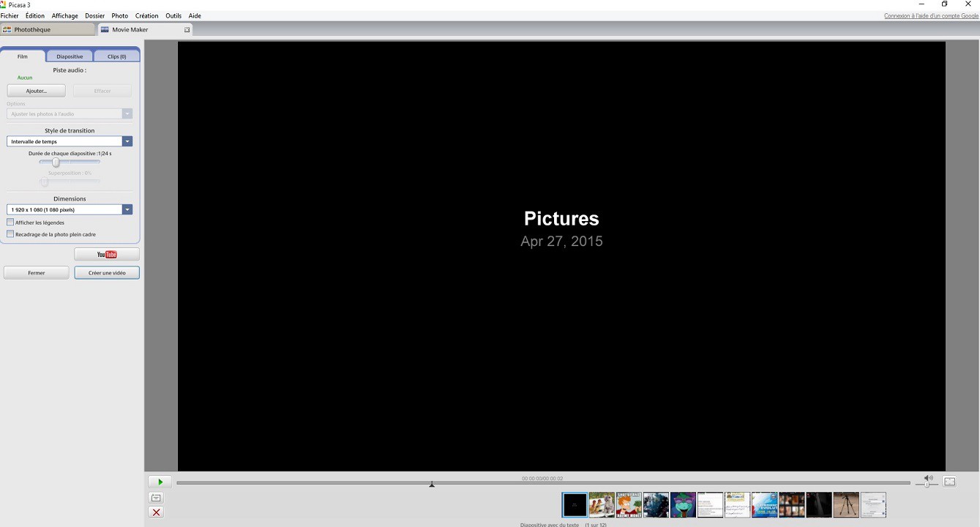Go to the Photothèque tab
The image size is (980, 527).
coord(48,29)
